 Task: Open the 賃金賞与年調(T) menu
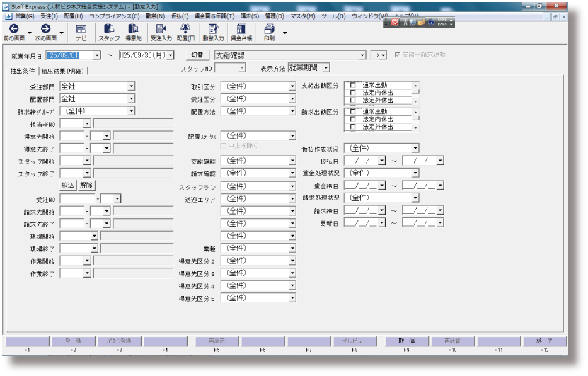tap(214, 16)
